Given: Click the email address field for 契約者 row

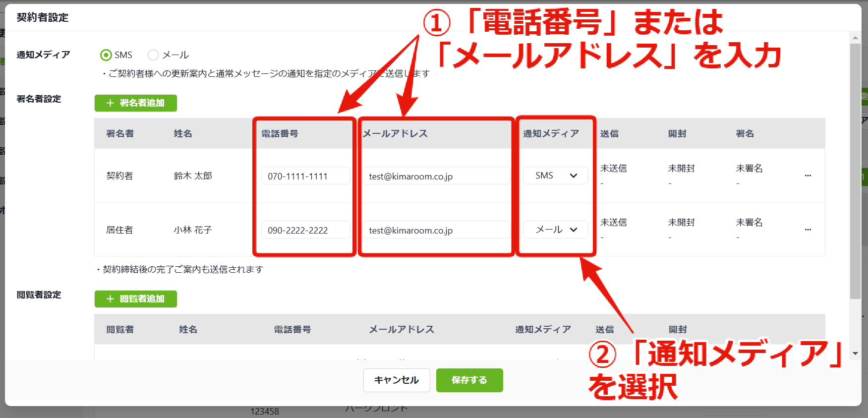Looking at the screenshot, I should pyautogui.click(x=437, y=176).
